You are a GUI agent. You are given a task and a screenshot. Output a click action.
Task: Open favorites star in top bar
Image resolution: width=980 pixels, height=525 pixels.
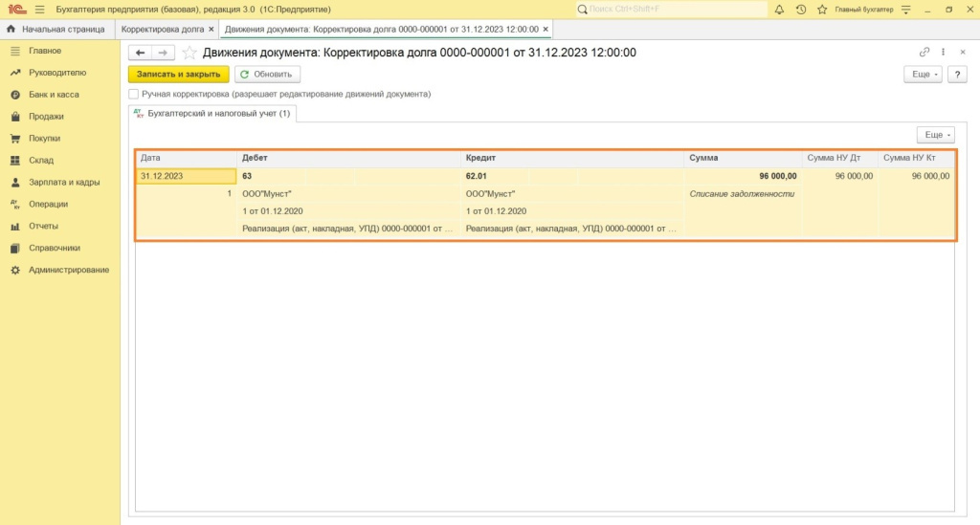[821, 10]
